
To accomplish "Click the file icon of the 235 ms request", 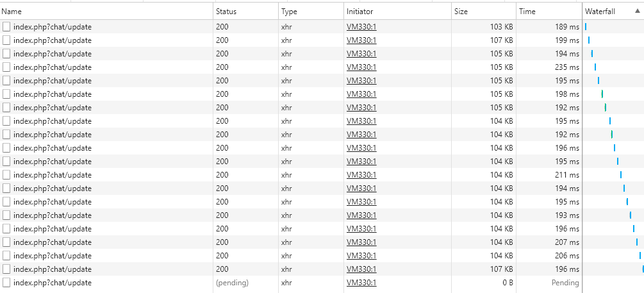I will (x=6, y=67).
